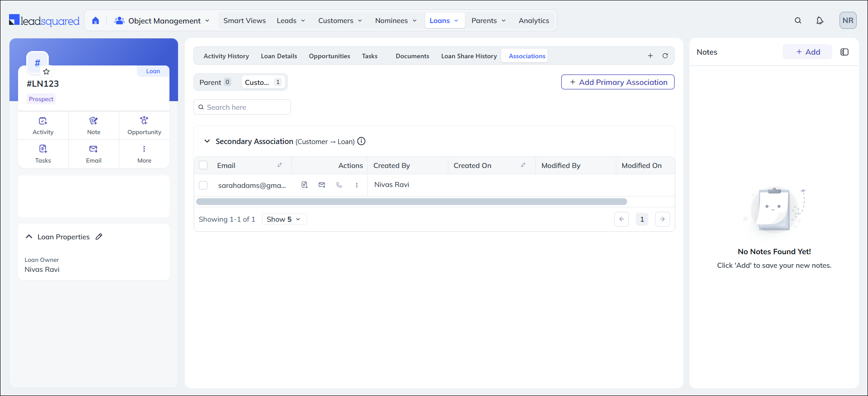Create an Opportunity from quick actions
868x396 pixels.
[x=144, y=126]
